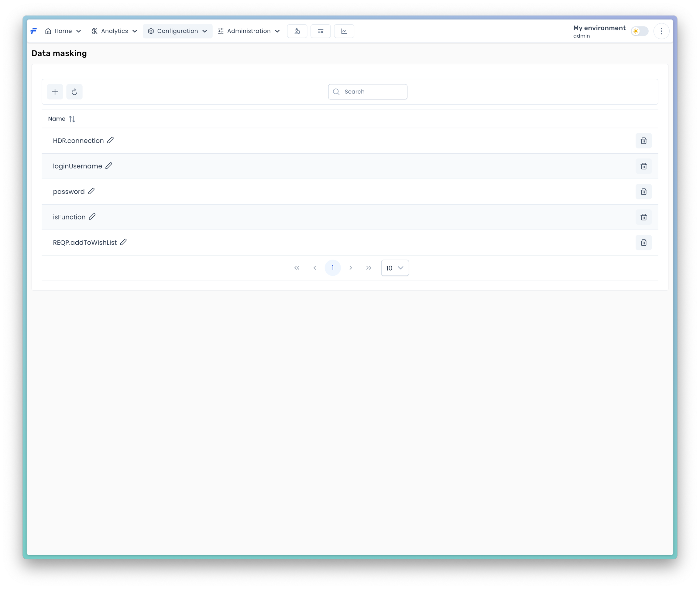Go to page 1 in pagination
Screen dimensions: 700x589
tap(332, 268)
